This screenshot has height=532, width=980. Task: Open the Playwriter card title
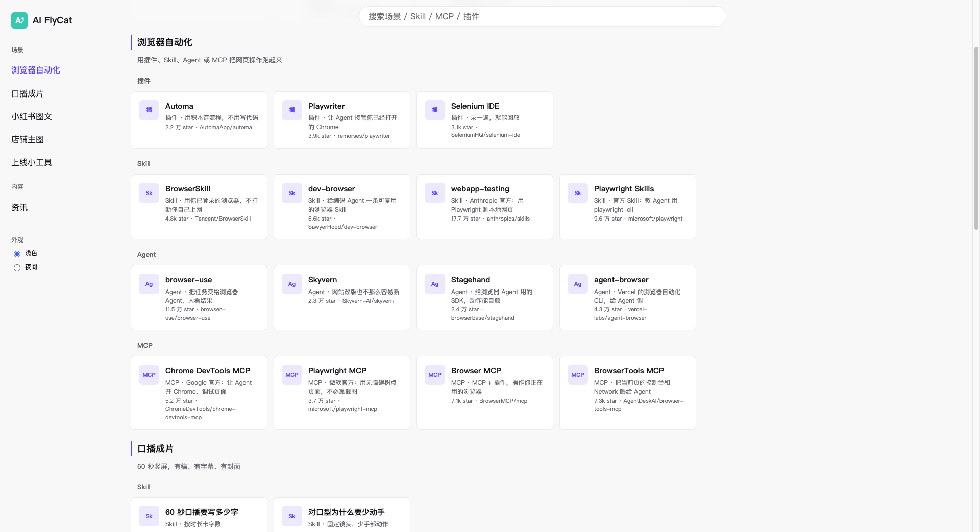[326, 106]
